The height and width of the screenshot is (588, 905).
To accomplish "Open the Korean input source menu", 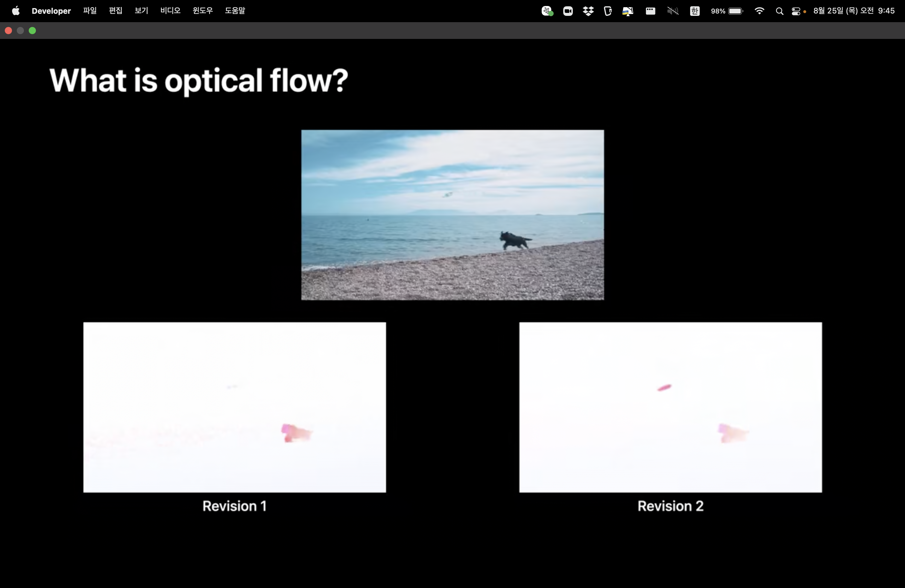I will [694, 11].
